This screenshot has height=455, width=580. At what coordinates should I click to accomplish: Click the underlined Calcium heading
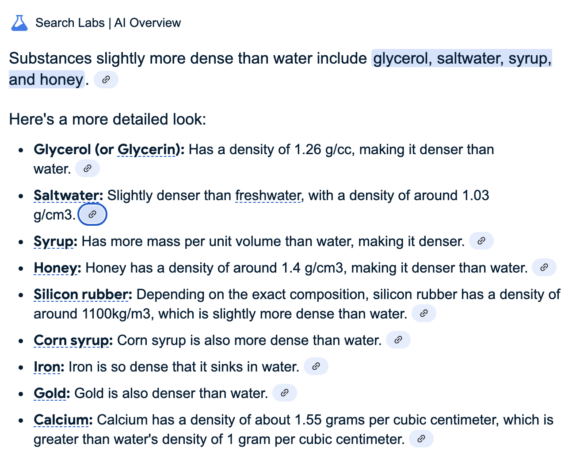point(63,420)
